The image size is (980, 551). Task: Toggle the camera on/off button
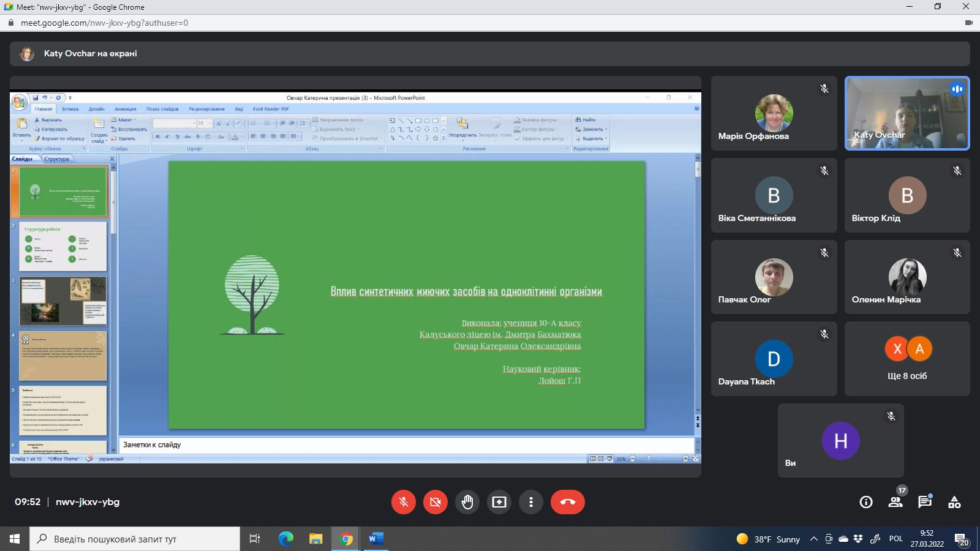click(x=435, y=502)
